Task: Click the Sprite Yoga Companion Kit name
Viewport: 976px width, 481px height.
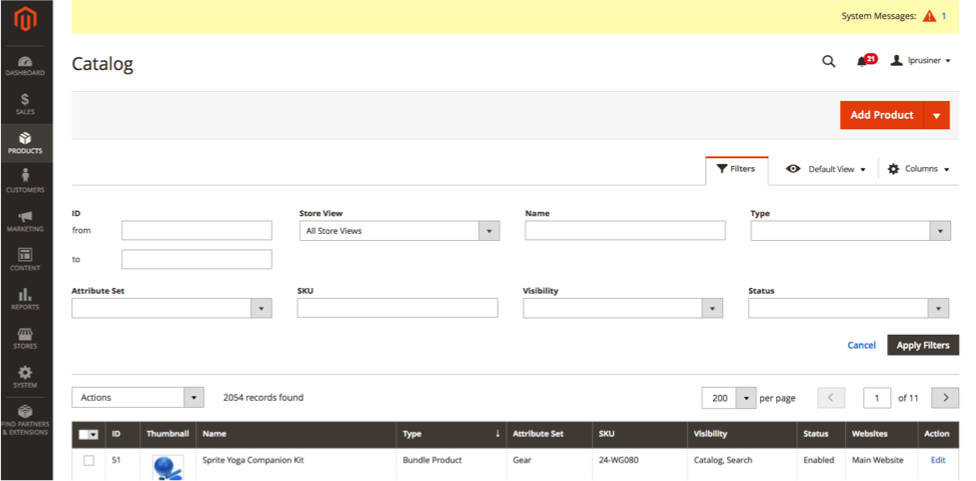Action: click(253, 460)
